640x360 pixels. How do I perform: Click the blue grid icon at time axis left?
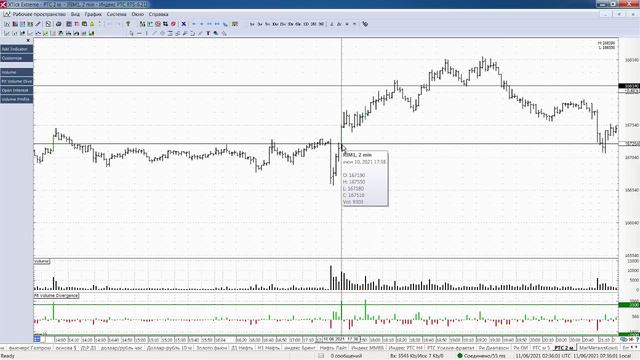[x=37, y=339]
